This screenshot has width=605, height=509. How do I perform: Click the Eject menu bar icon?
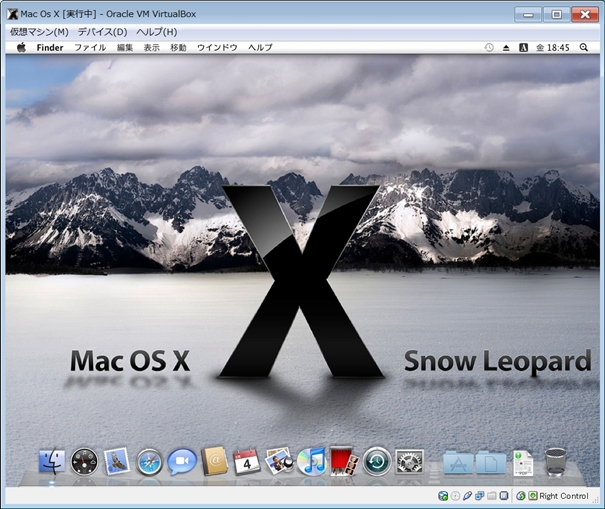[x=506, y=48]
